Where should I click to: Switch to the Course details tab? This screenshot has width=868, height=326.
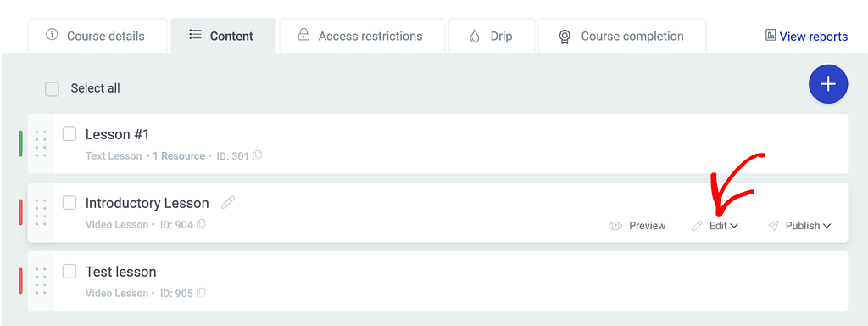[97, 37]
